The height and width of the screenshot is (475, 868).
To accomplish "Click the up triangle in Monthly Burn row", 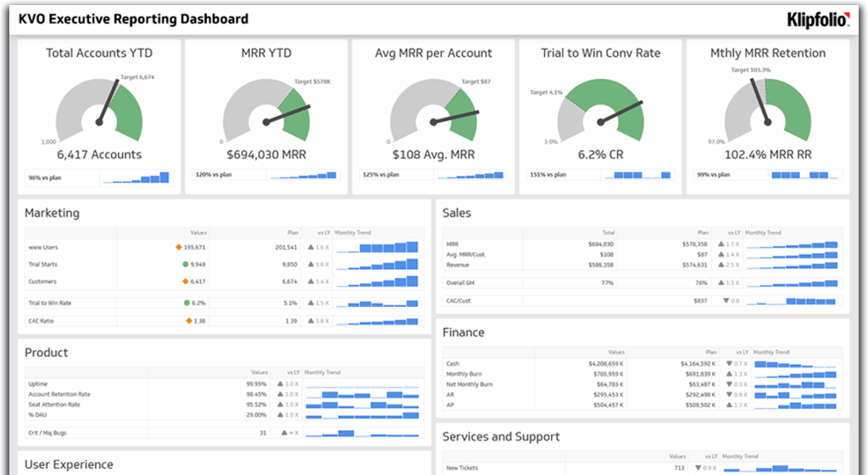I will (729, 374).
